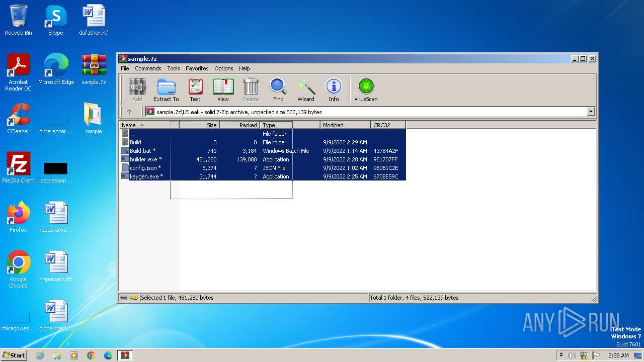Viewport: 644px width, 362px height.
Task: Open Chrome from the taskbar
Action: 91,355
